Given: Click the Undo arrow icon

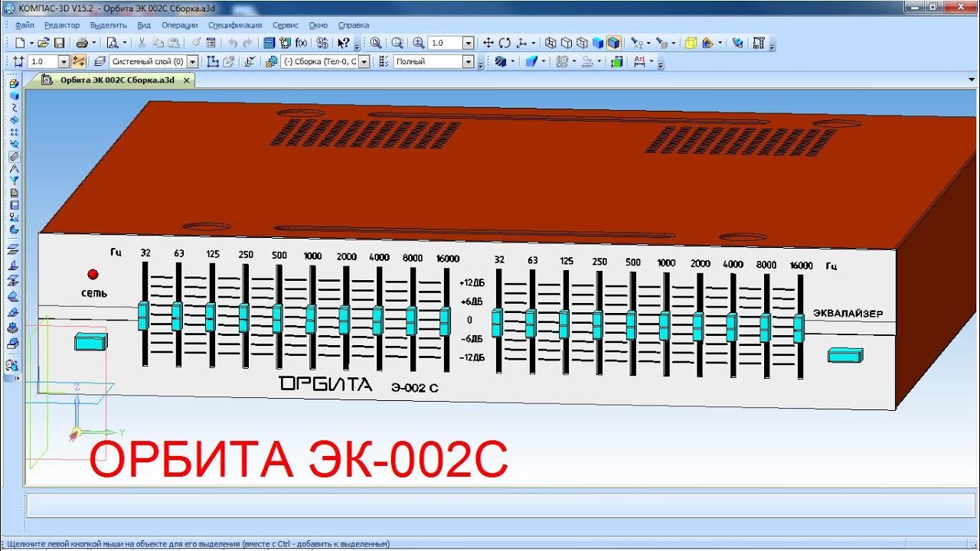Looking at the screenshot, I should (x=233, y=43).
